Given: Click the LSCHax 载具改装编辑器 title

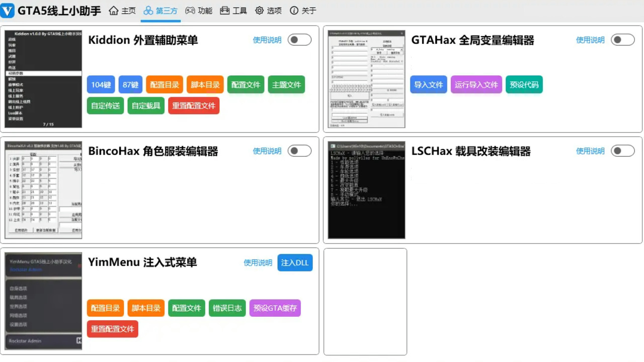Looking at the screenshot, I should pyautogui.click(x=471, y=151).
